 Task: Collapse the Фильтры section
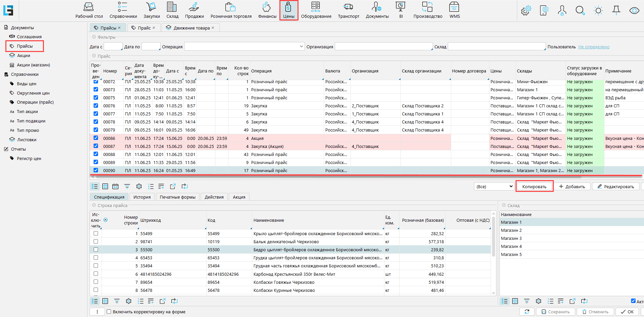pos(94,37)
